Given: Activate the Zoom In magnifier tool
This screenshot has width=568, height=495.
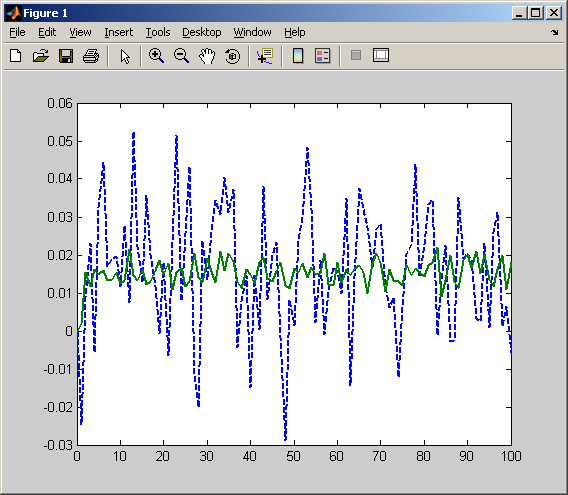Looking at the screenshot, I should [156, 56].
